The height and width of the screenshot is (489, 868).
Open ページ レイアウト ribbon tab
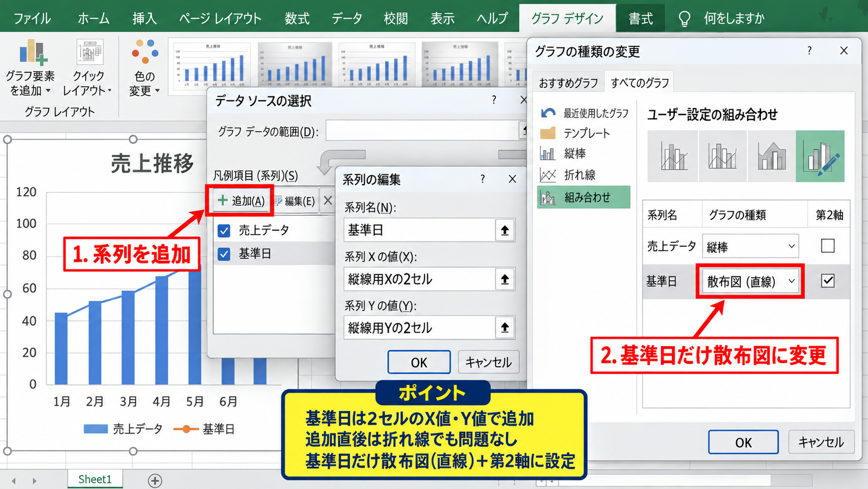[x=220, y=19]
